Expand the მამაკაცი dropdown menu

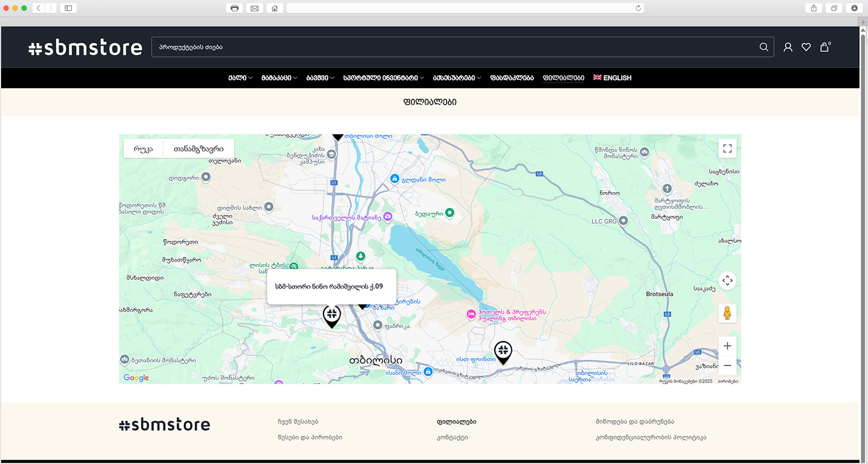click(x=279, y=78)
